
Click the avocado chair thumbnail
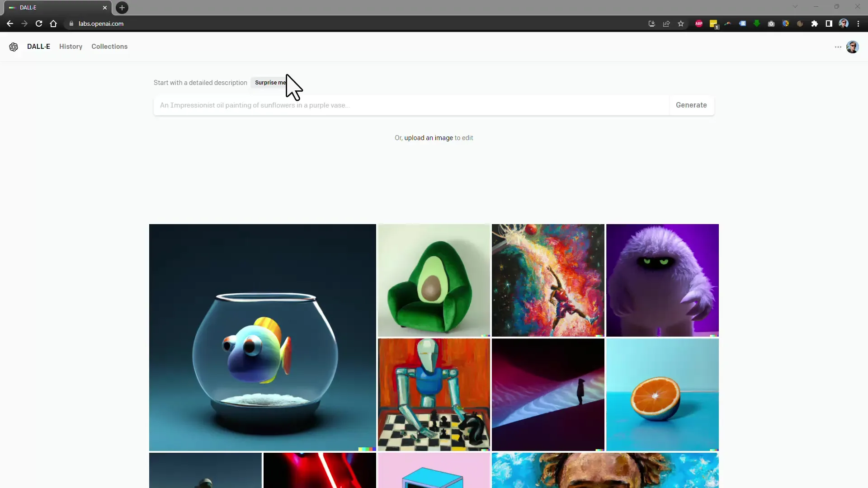434,279
